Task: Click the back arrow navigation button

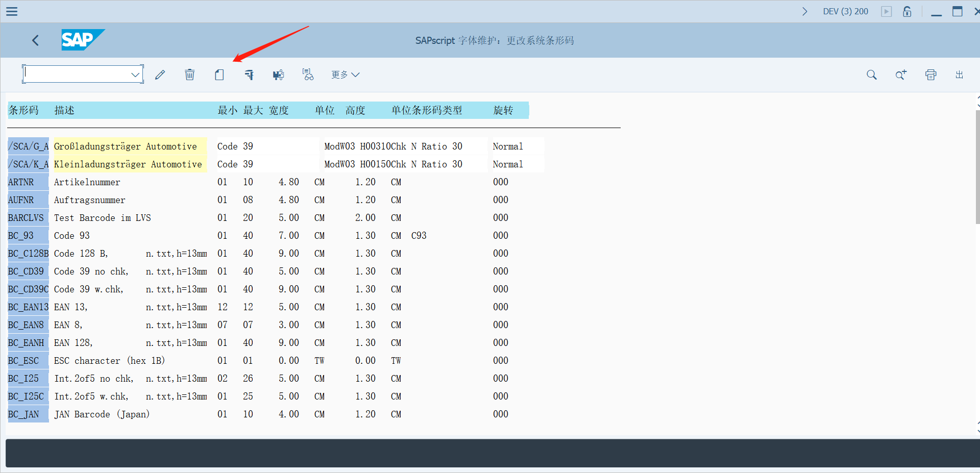Action: [x=35, y=40]
